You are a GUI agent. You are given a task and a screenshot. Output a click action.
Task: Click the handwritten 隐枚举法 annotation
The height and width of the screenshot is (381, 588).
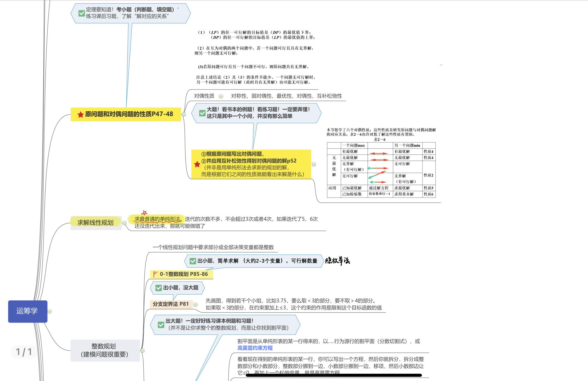(x=337, y=261)
